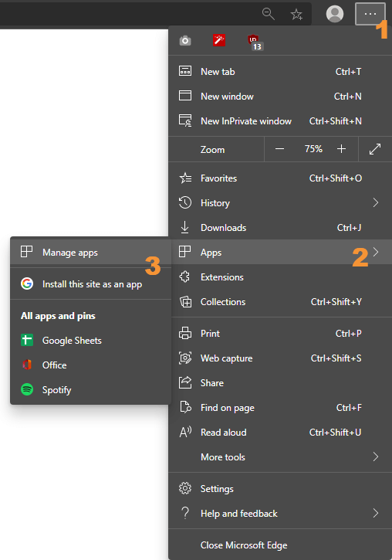Enter full screen with the expand arrows
This screenshot has width=392, height=560.
pyautogui.click(x=375, y=149)
